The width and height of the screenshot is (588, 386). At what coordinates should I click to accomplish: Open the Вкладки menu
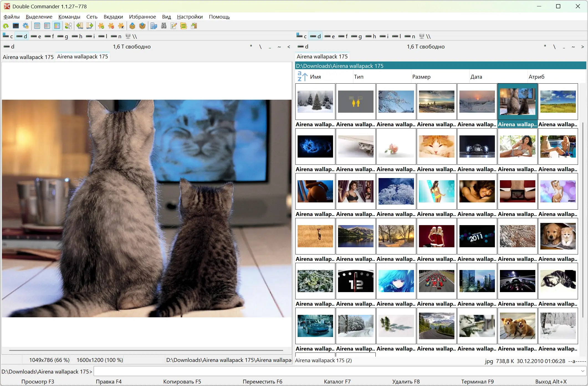coord(113,17)
